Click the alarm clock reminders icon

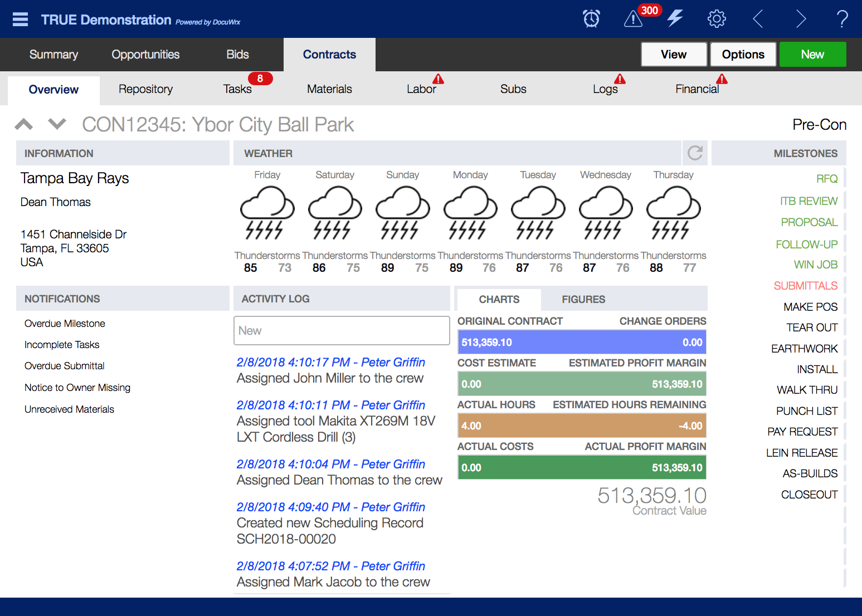(x=591, y=18)
